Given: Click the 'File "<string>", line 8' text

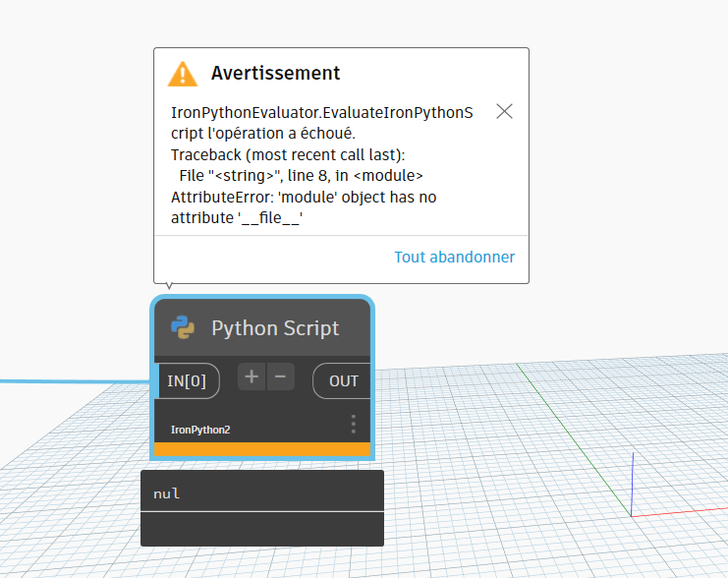Looking at the screenshot, I should point(253,176).
